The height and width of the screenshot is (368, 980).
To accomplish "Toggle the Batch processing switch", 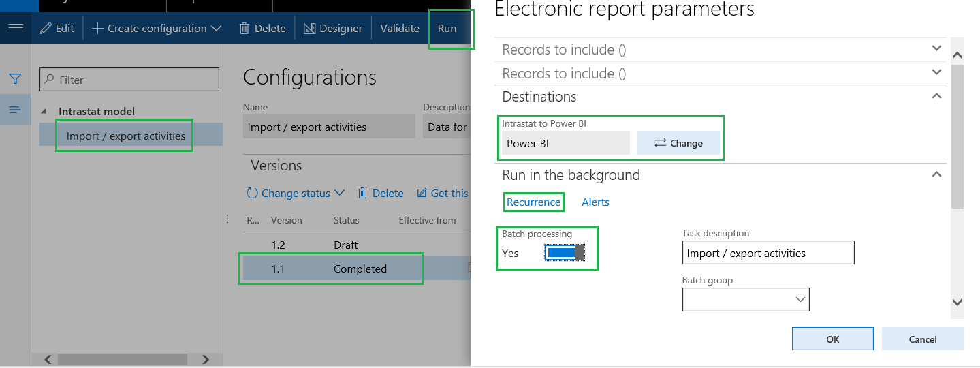I will 565,253.
